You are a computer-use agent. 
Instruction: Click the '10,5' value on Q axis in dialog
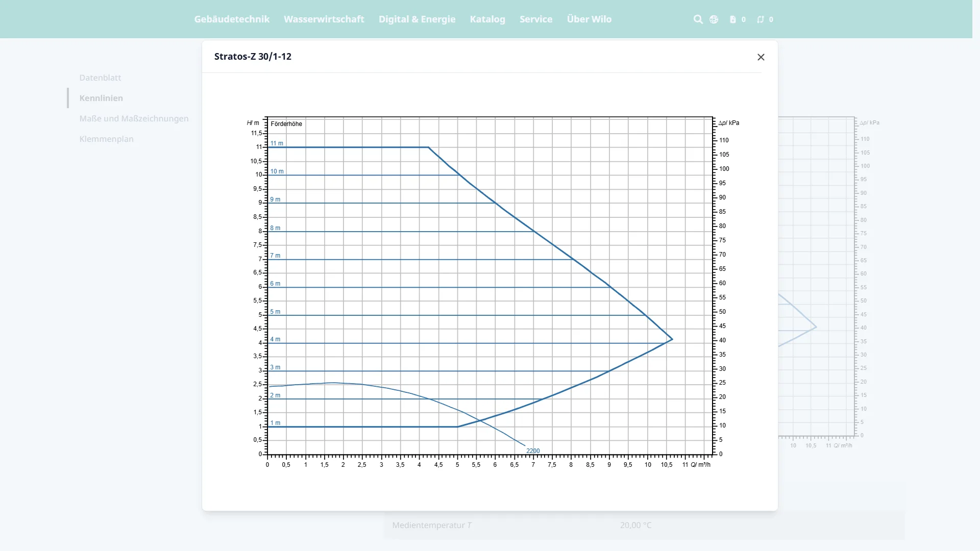click(667, 465)
